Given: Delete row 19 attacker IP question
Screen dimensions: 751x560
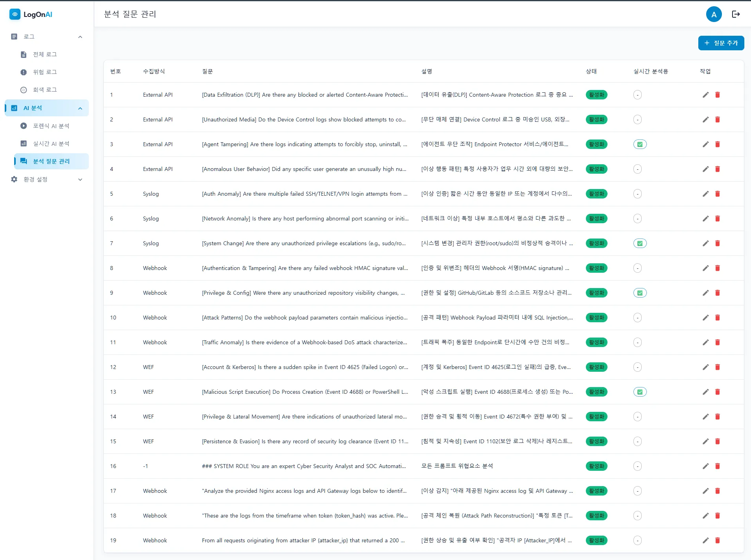Looking at the screenshot, I should (x=717, y=540).
